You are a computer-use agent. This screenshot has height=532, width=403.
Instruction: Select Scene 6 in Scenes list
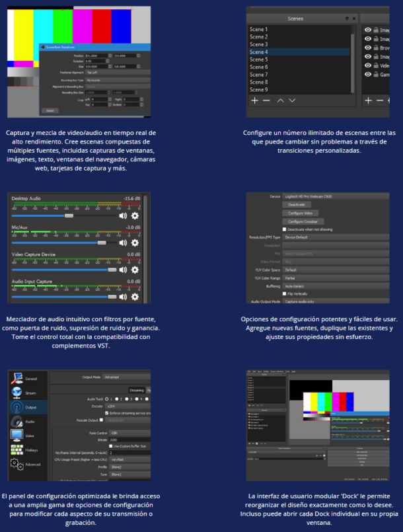258,67
